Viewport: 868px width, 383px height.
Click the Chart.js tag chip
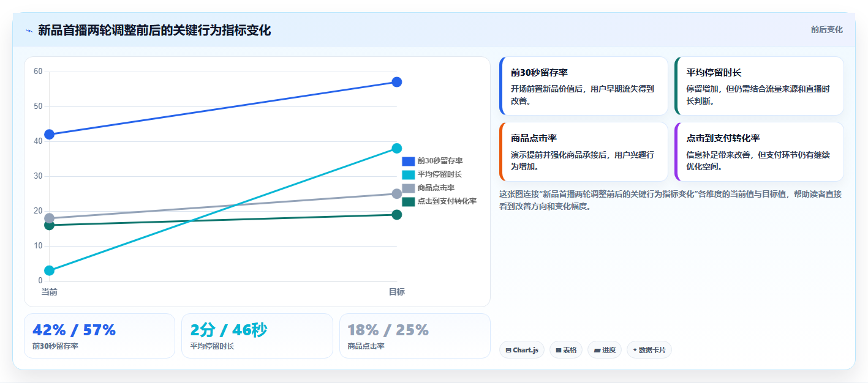(522, 350)
